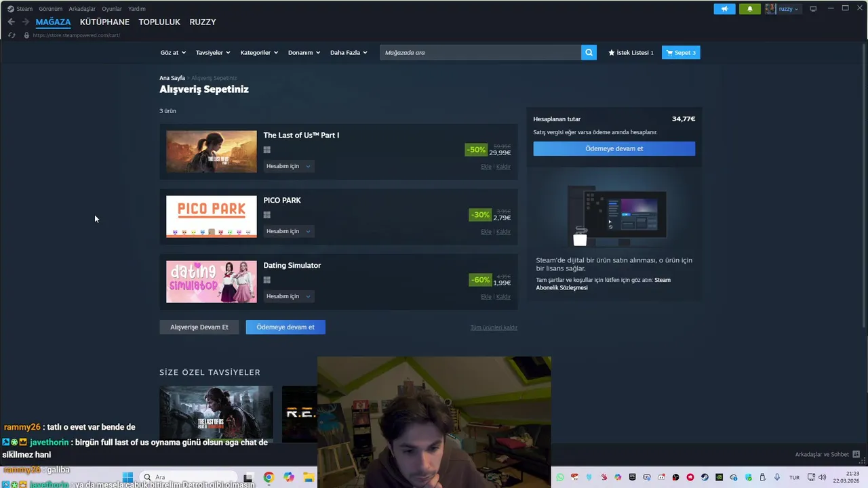Open Görünüm menu

pos(50,9)
